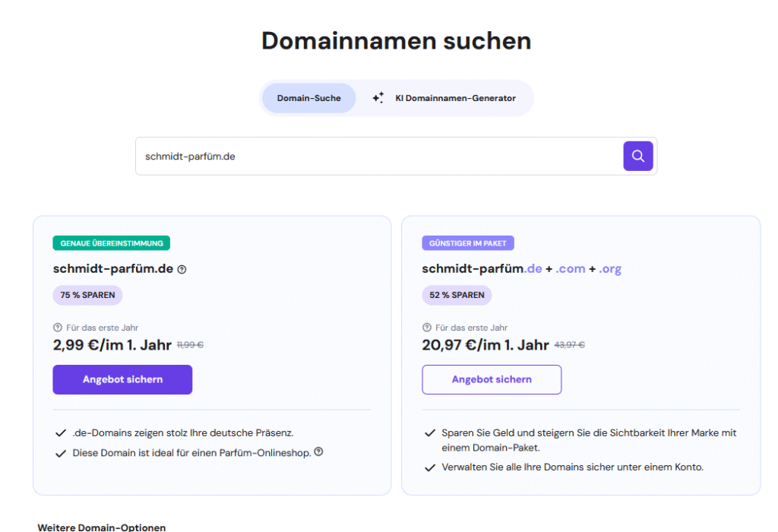Click the Genaue Übereinstimmung green label

112,243
